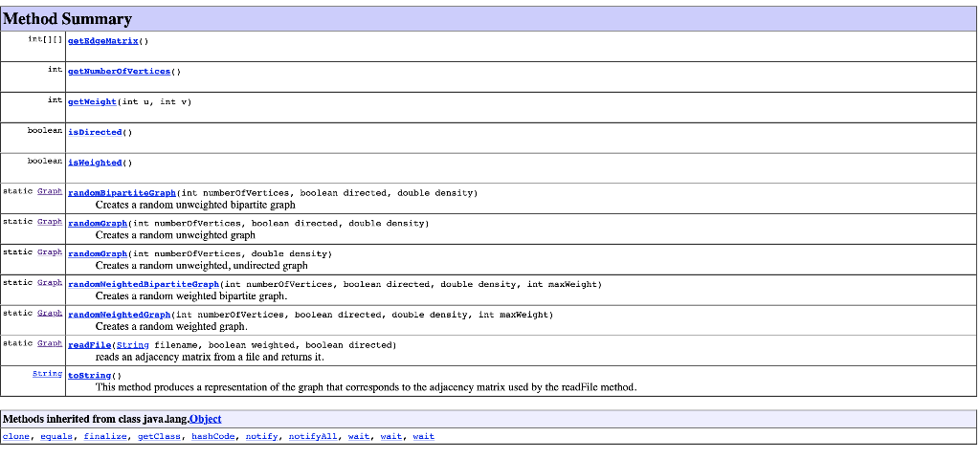The width and height of the screenshot is (980, 459).
Task: Open randomGraph link with only density parameter
Action: 98,253
